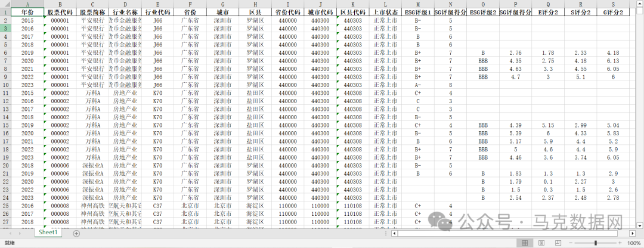Select column A header
Image resolution: width=644 pixels, height=248 pixels.
27,4
